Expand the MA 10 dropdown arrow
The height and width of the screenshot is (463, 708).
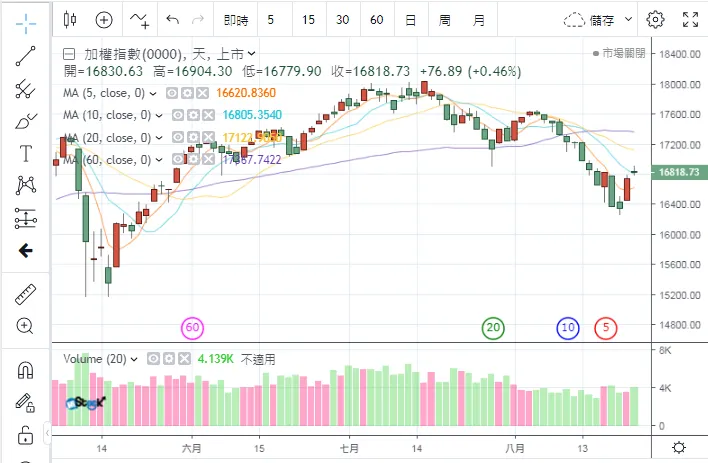click(x=159, y=116)
